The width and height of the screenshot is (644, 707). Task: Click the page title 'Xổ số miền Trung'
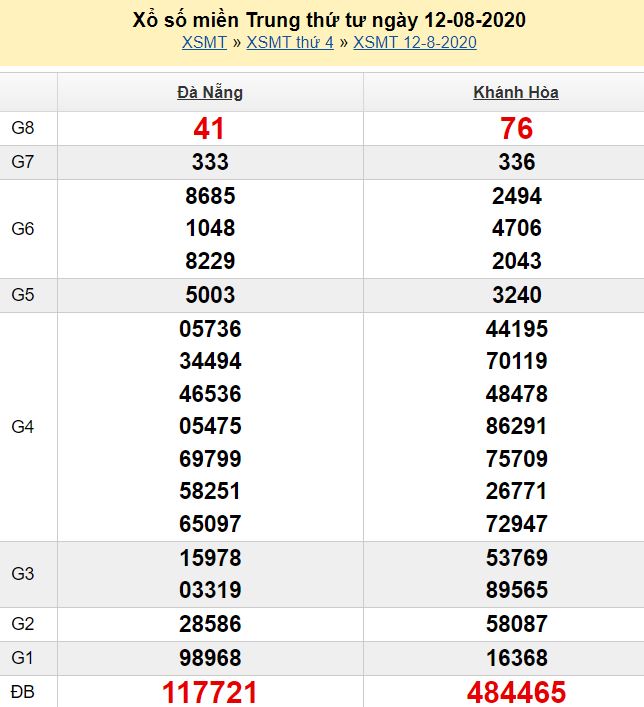coord(329,20)
